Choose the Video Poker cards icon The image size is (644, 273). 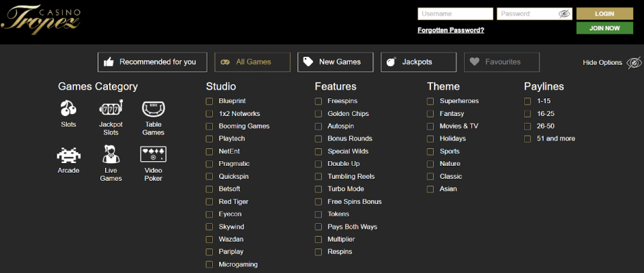(x=153, y=154)
